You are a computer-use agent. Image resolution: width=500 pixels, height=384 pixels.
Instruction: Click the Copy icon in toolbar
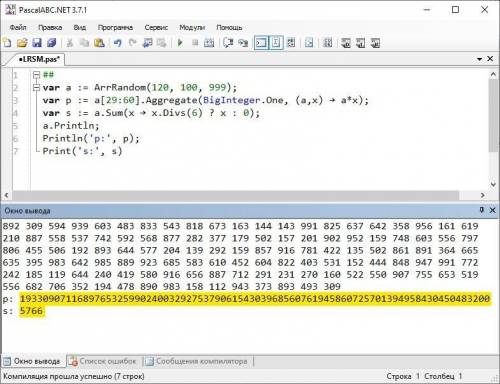click(85, 43)
